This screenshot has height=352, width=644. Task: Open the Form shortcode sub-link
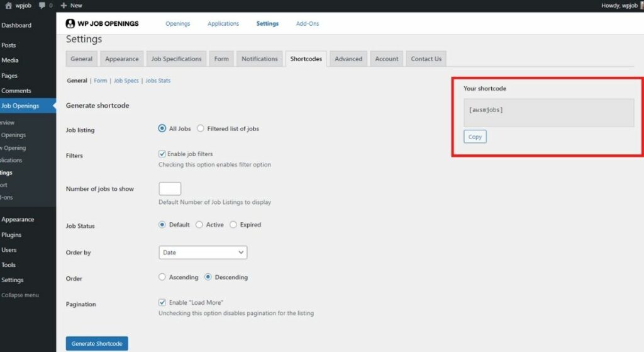point(100,81)
